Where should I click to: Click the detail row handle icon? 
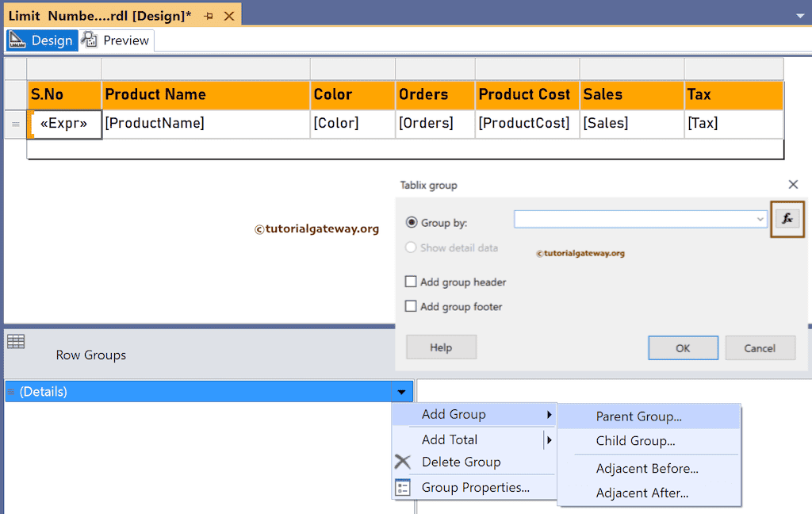(16, 125)
